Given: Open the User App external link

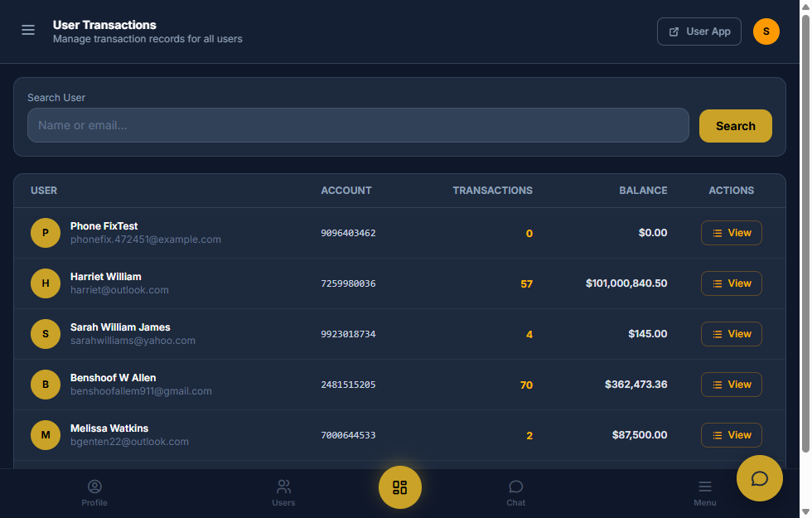Looking at the screenshot, I should [699, 31].
